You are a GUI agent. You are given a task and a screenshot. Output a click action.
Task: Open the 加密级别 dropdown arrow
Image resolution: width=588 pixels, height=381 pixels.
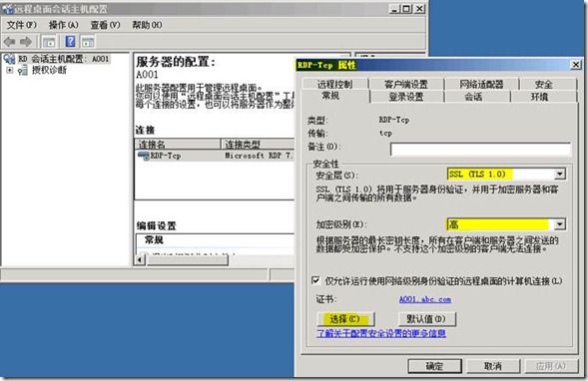coord(559,224)
